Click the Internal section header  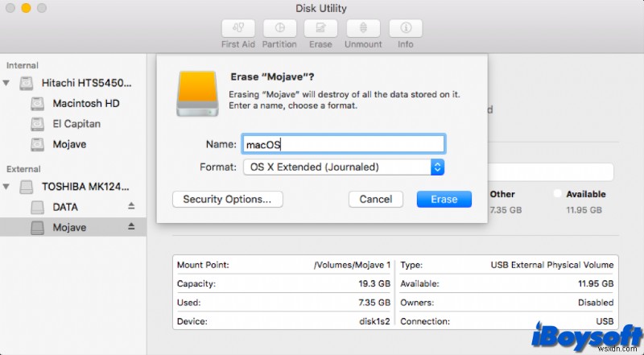(23, 65)
